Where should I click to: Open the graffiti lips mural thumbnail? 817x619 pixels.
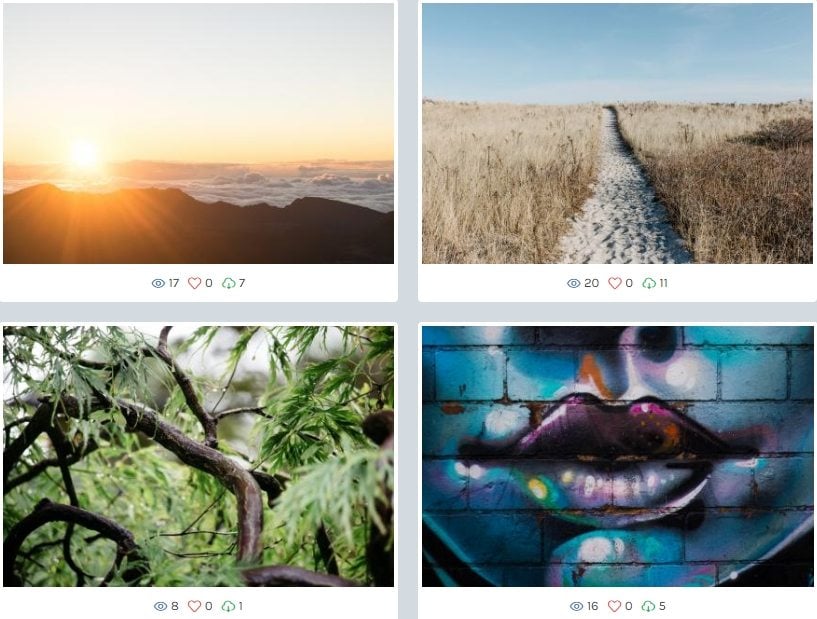617,456
